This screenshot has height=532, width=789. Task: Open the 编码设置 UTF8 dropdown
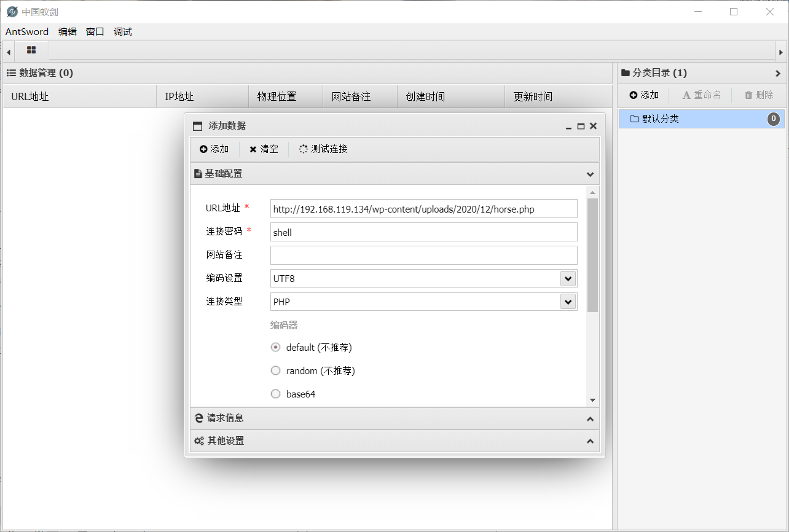(x=568, y=278)
